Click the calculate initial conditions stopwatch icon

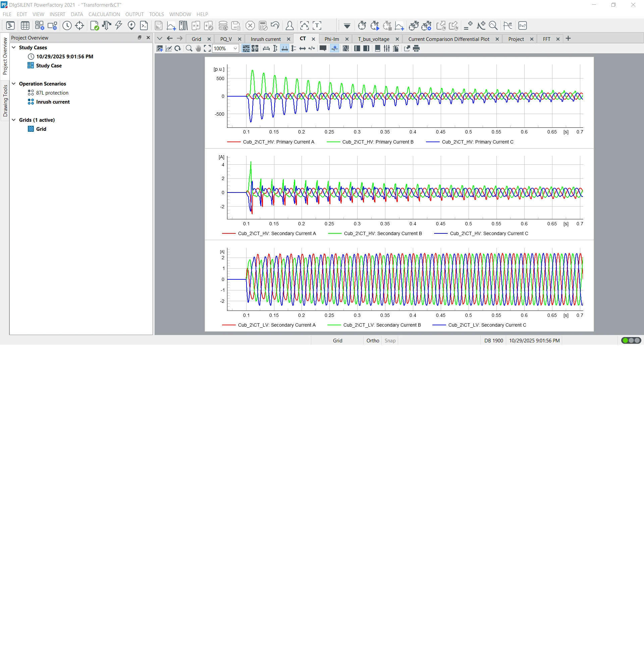click(362, 25)
